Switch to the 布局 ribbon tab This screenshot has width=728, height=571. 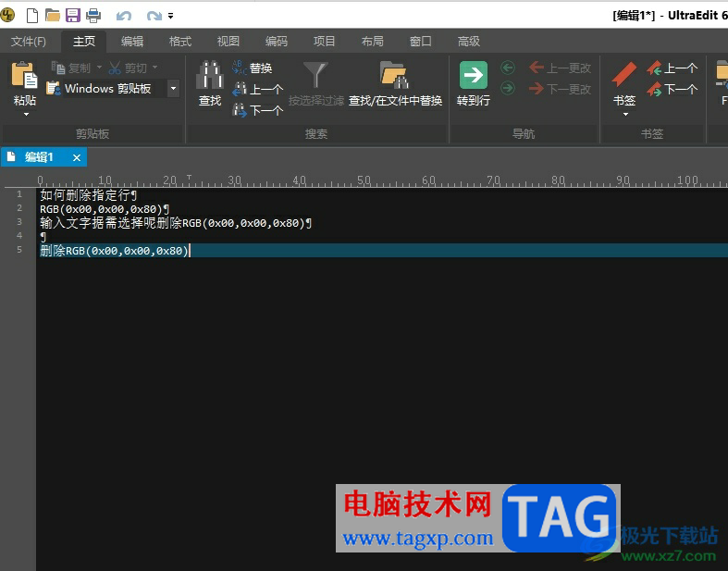click(x=373, y=42)
